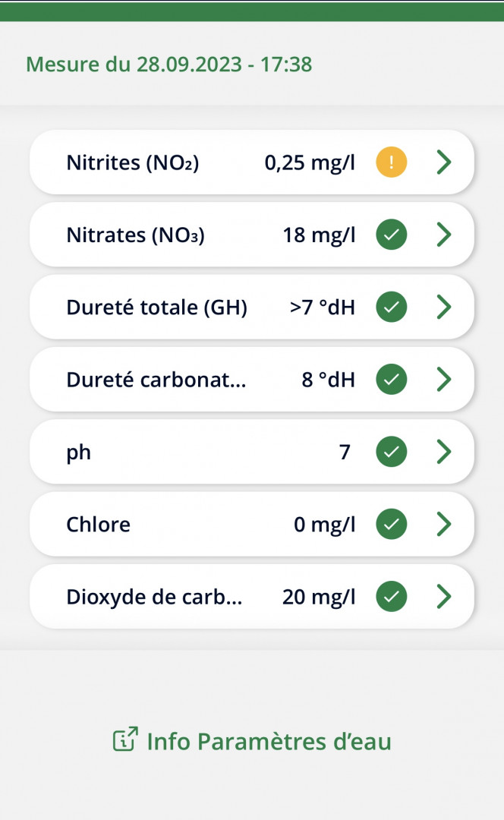Click the green checkmark in the ph row
Image resolution: width=504 pixels, height=820 pixels.
tap(391, 451)
